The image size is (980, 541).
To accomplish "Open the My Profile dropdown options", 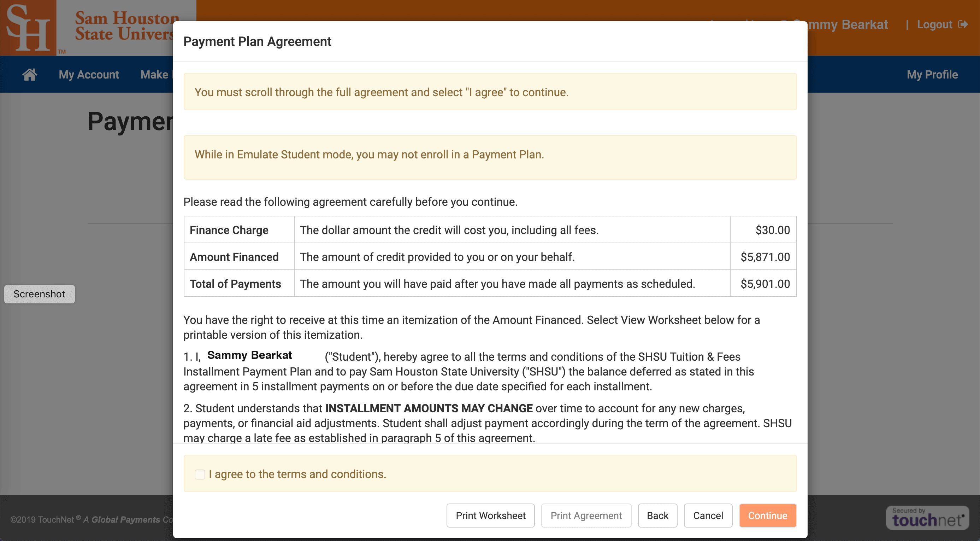I will point(932,74).
